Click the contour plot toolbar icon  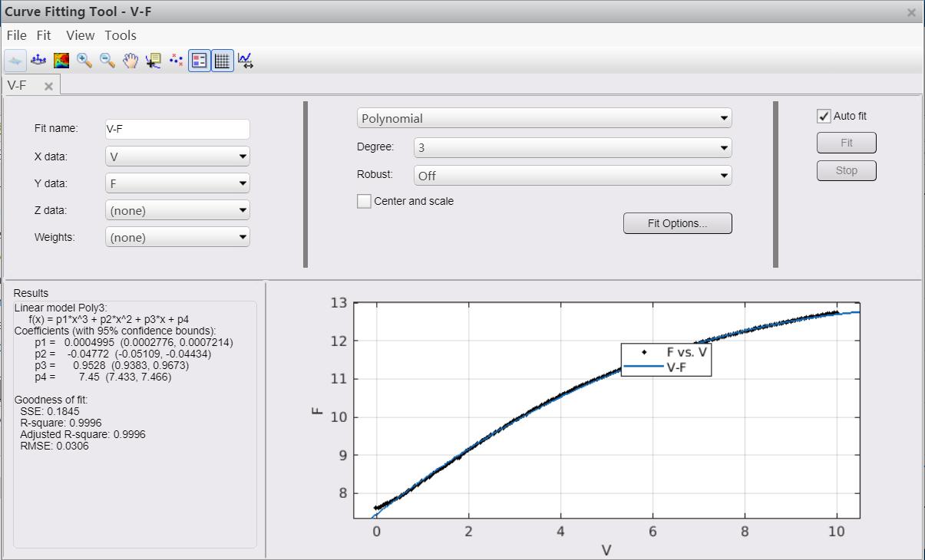[61, 61]
